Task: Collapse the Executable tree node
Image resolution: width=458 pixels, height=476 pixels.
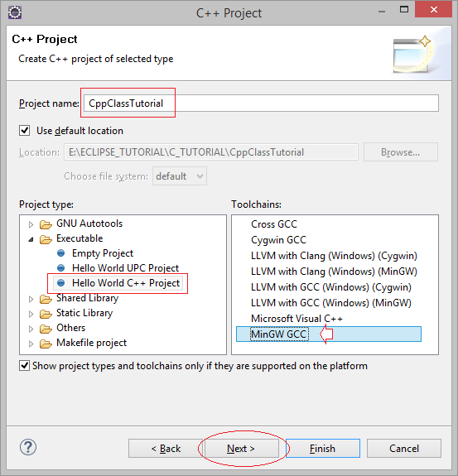Action: point(31,239)
